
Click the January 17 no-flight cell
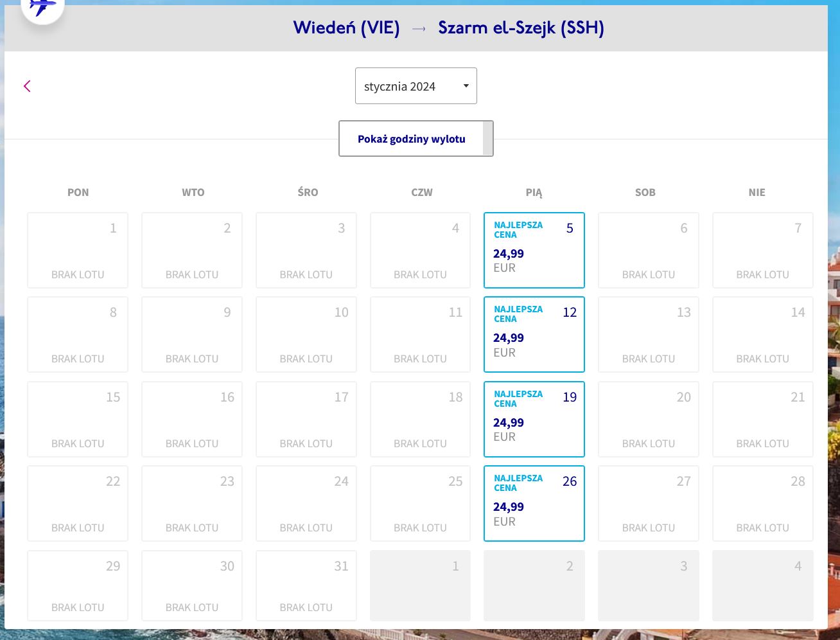point(306,419)
